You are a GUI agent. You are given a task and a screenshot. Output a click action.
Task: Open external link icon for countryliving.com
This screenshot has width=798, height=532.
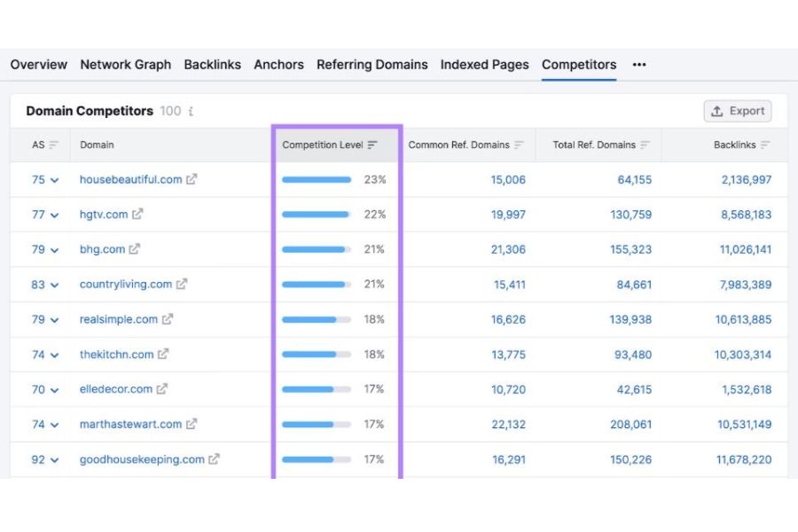pyautogui.click(x=182, y=284)
